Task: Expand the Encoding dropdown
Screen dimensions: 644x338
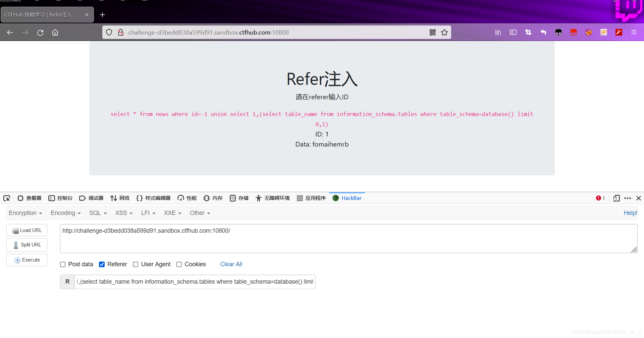Action: [66, 213]
